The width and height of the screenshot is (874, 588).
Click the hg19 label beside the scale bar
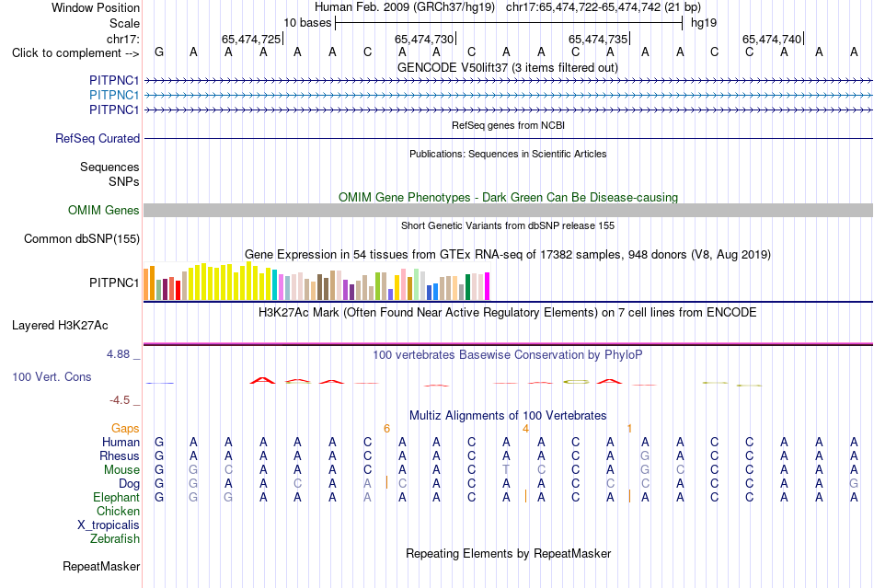[x=704, y=23]
